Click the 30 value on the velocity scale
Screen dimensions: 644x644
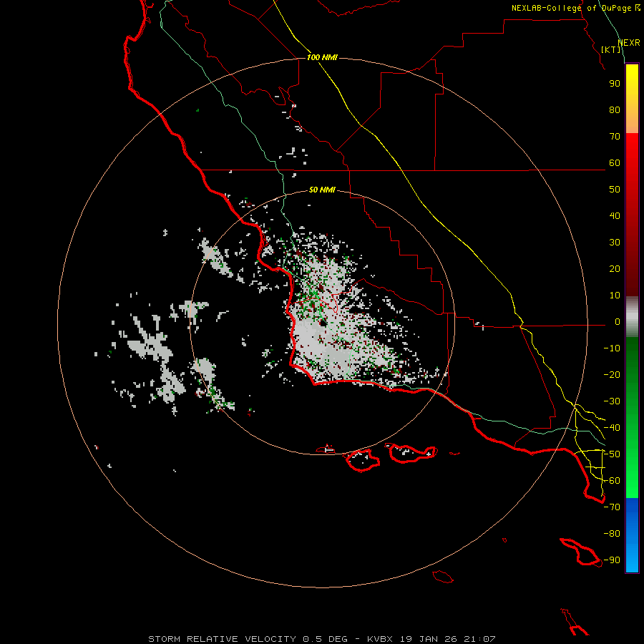tap(615, 243)
